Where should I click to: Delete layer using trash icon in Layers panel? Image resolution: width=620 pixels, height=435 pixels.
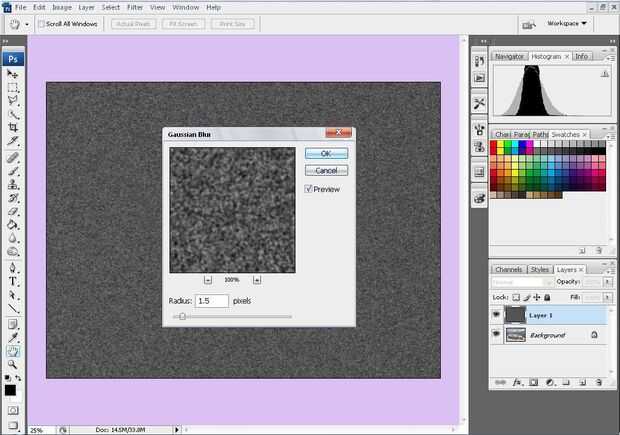click(597, 382)
